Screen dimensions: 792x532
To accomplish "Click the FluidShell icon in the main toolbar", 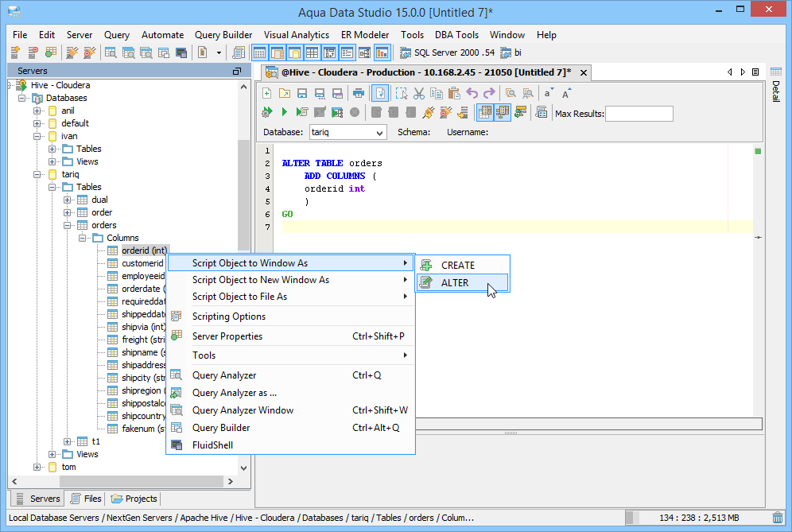I will click(x=181, y=52).
